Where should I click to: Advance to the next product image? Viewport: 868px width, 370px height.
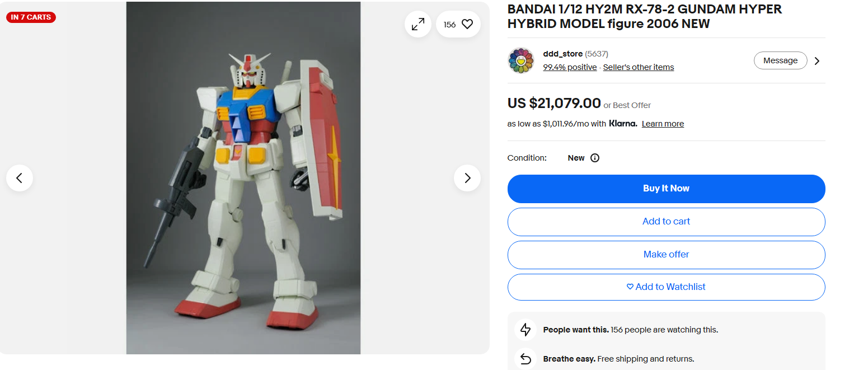(467, 178)
